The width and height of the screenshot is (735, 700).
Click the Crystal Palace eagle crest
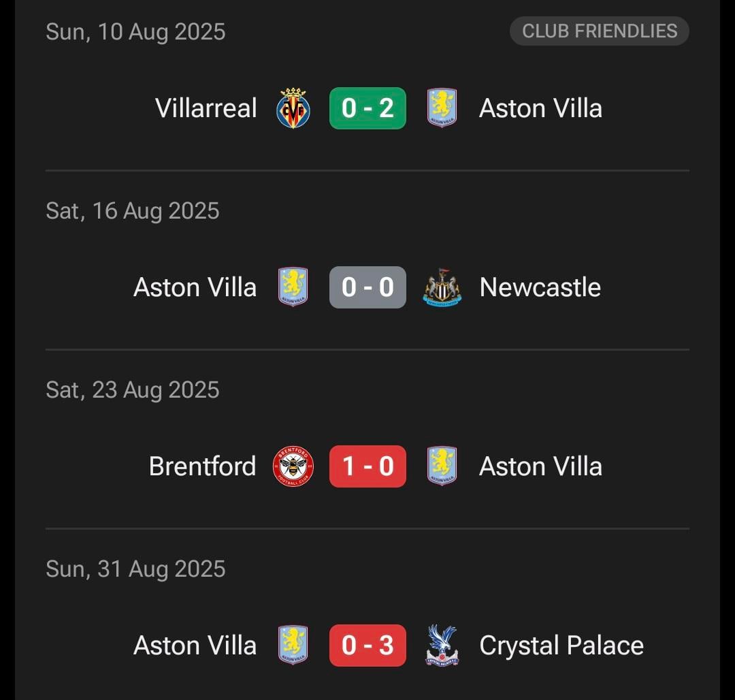click(x=442, y=646)
